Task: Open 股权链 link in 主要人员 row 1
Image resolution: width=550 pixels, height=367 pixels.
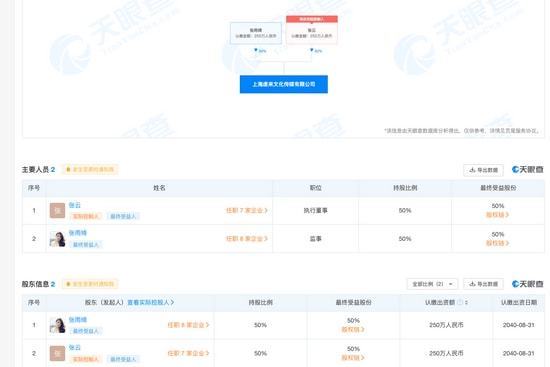Action: tap(497, 215)
